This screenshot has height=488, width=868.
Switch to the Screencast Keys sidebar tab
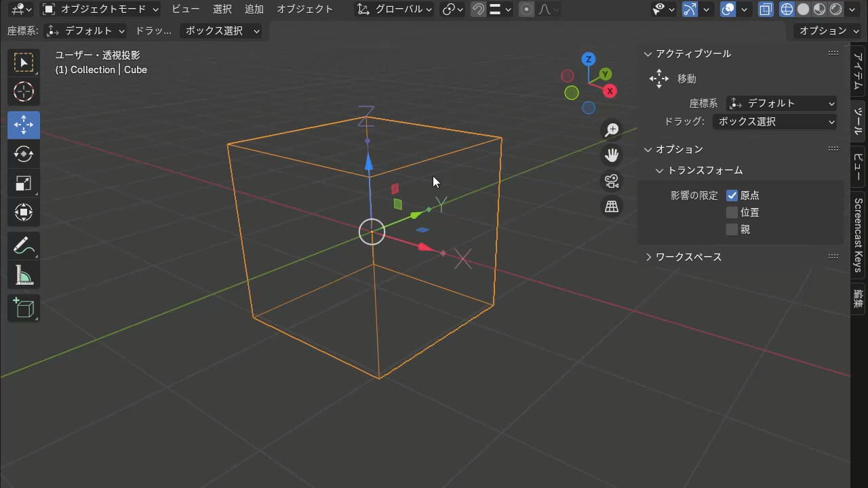tap(859, 235)
